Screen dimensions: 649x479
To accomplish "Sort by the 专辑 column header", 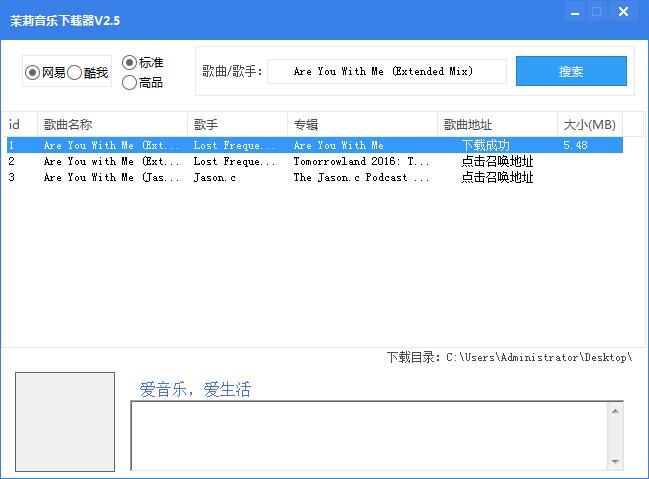I will click(362, 124).
